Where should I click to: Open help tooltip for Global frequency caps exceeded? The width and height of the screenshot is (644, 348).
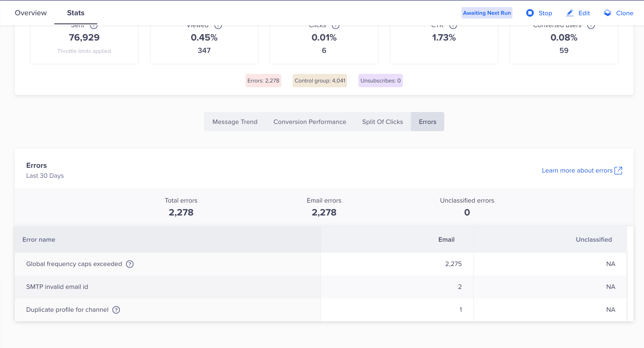click(129, 264)
